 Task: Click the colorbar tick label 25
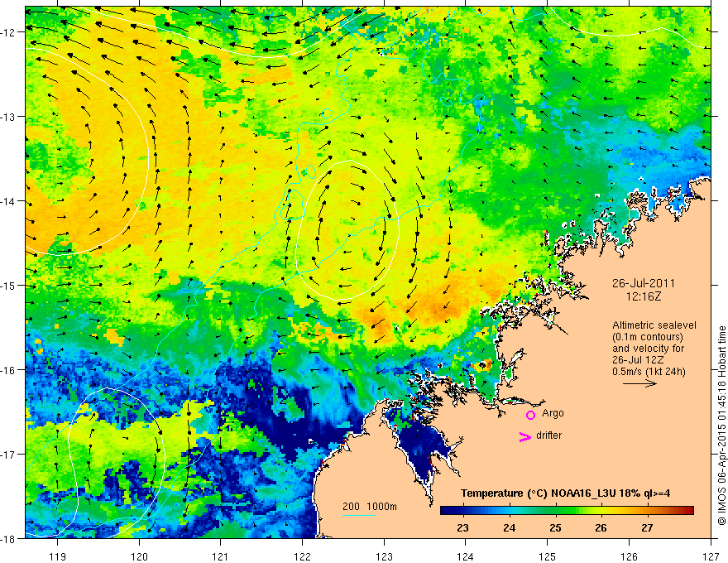tap(555, 528)
